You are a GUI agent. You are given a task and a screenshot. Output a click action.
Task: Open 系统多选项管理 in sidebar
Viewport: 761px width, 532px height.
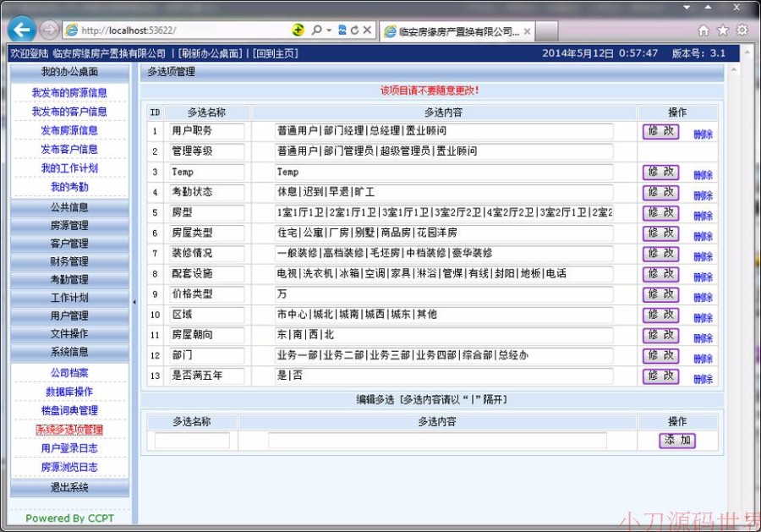69,430
